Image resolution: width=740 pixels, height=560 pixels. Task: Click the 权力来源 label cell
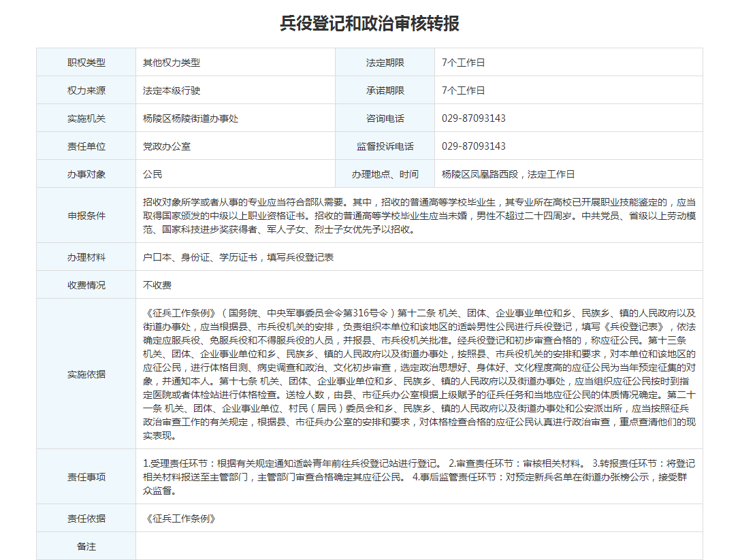(86, 90)
